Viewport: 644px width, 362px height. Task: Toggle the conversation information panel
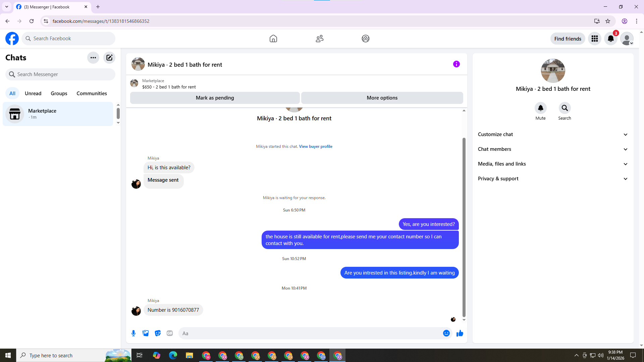[457, 64]
